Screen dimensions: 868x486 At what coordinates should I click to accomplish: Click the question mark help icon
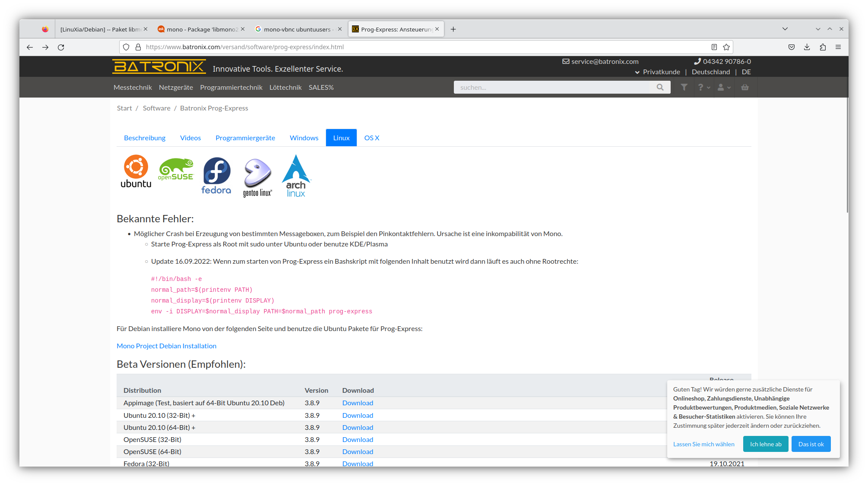700,87
